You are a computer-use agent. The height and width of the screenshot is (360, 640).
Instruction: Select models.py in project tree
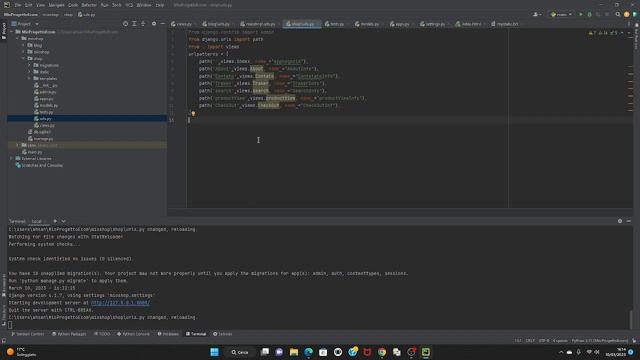[46, 105]
